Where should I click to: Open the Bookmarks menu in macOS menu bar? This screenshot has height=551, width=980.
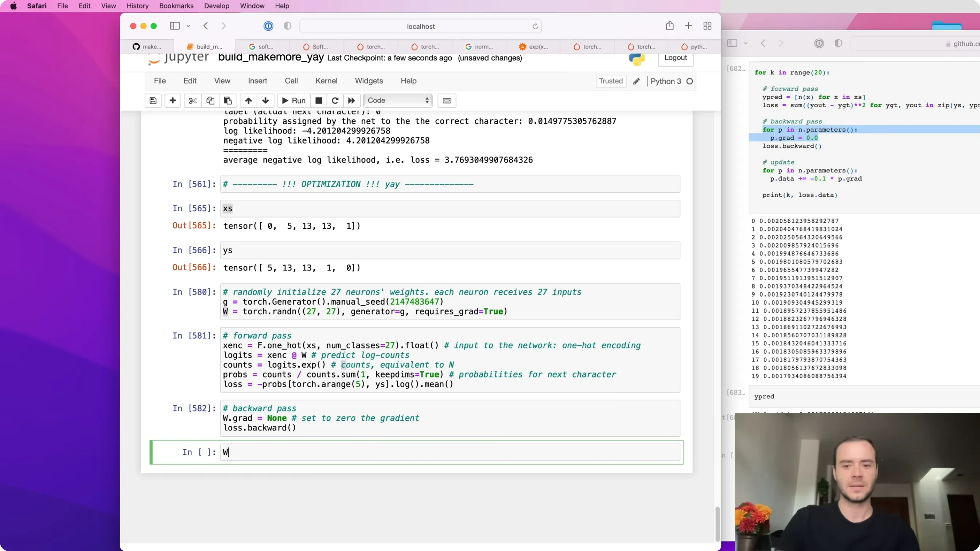pyautogui.click(x=176, y=6)
